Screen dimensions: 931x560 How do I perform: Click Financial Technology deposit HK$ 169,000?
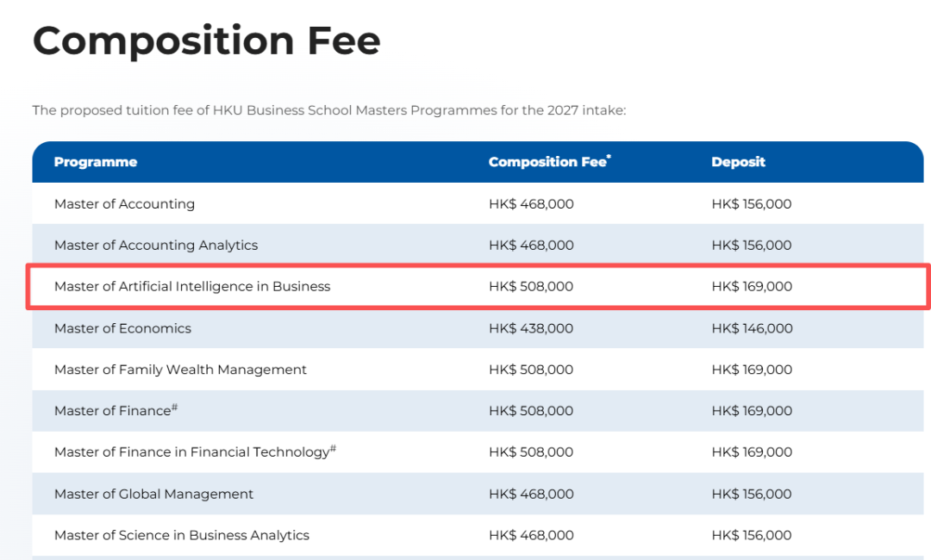coord(752,452)
